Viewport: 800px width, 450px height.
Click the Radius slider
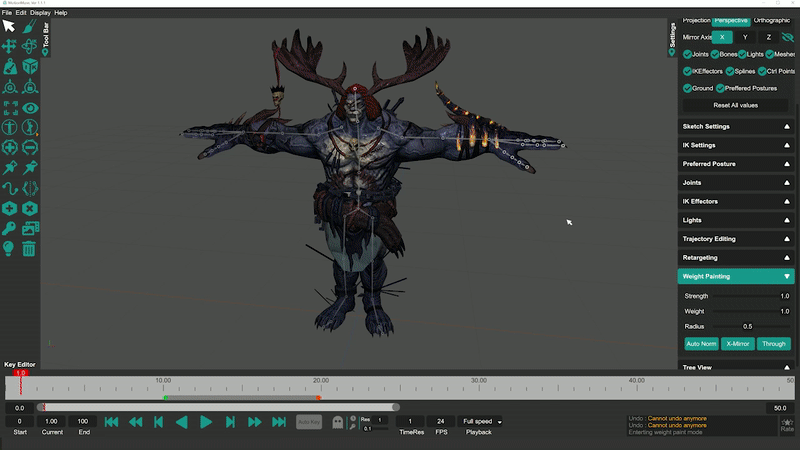click(751, 327)
